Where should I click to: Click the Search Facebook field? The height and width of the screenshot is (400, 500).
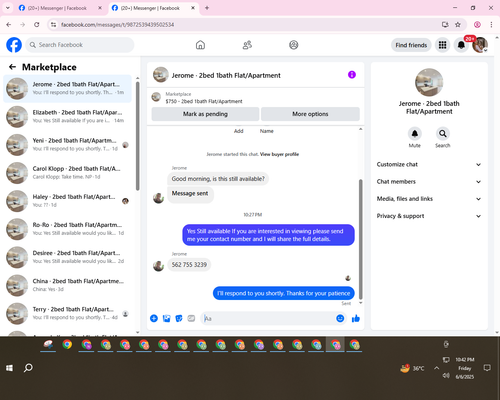pos(80,45)
